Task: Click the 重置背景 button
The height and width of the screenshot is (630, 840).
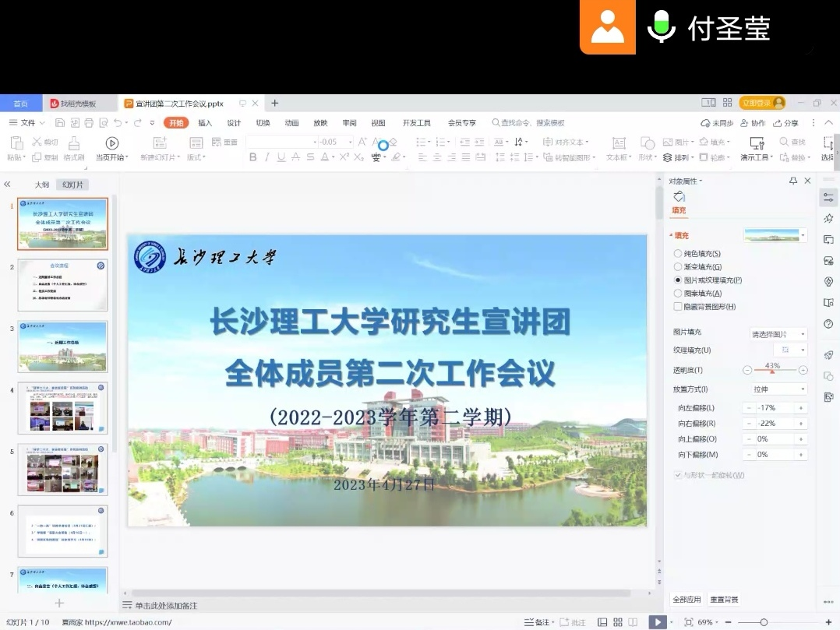Action: tap(724, 600)
